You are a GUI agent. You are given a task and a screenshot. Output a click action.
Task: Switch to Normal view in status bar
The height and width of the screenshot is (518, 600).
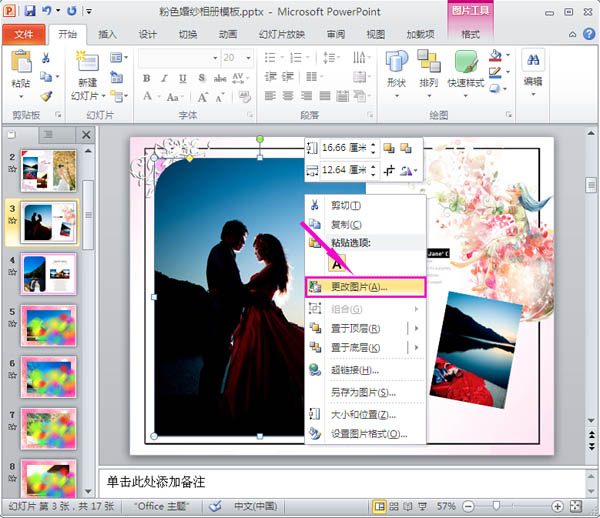click(380, 506)
